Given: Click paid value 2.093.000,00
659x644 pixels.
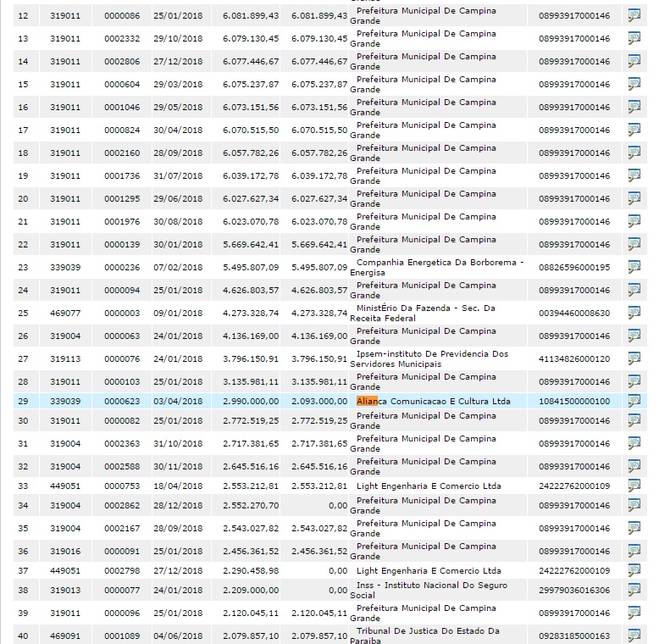Looking at the screenshot, I should 319,401.
